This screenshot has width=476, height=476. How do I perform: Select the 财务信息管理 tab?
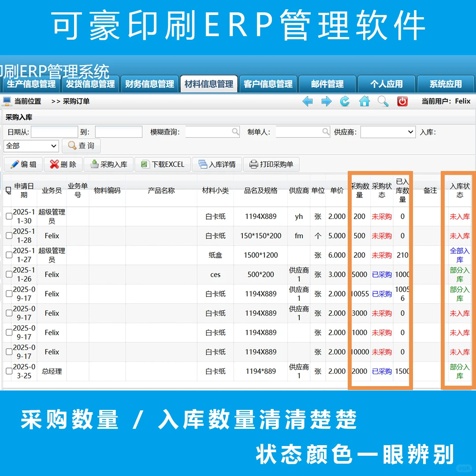pos(149,84)
